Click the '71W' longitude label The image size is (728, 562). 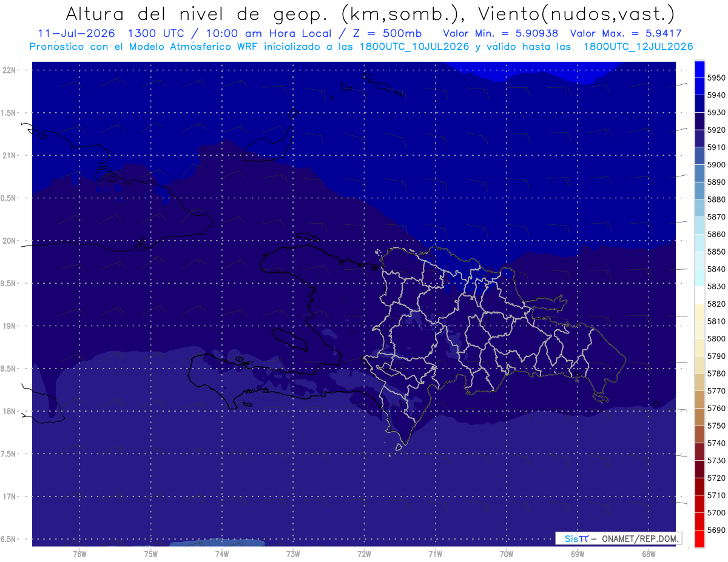[435, 554]
